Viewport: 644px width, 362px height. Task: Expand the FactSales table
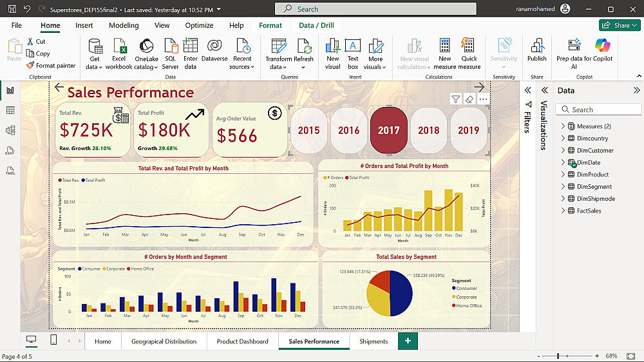(x=563, y=211)
